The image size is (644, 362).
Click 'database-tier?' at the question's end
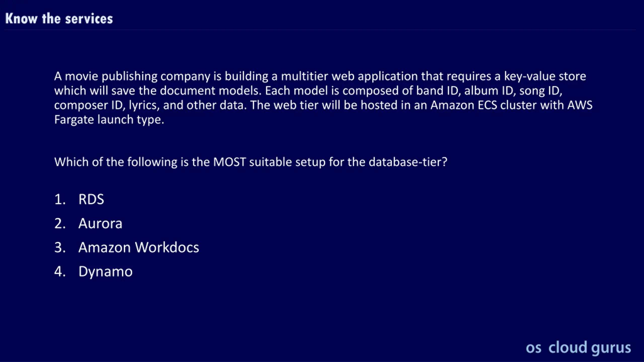pos(408,162)
